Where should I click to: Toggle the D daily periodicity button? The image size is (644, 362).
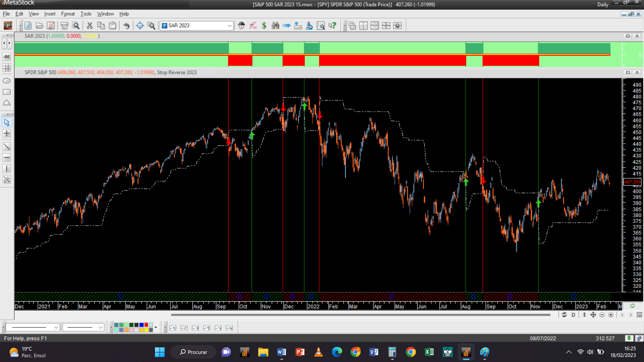click(x=573, y=315)
